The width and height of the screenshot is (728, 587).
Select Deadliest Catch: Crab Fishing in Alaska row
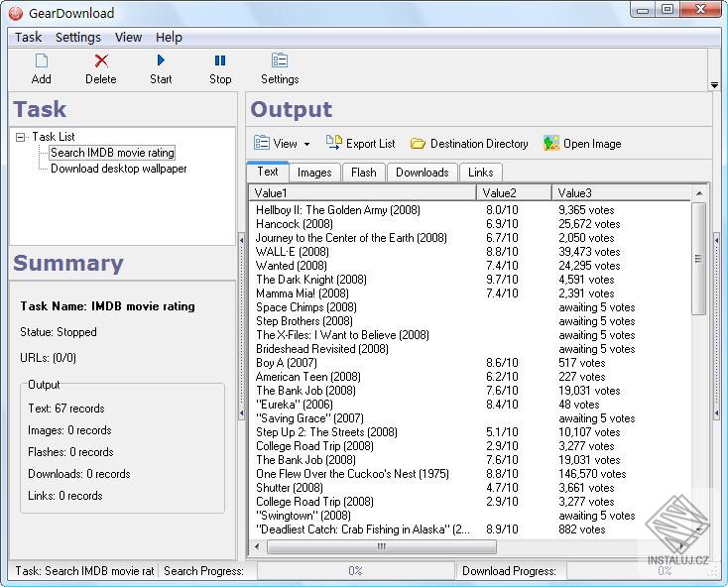point(469,529)
